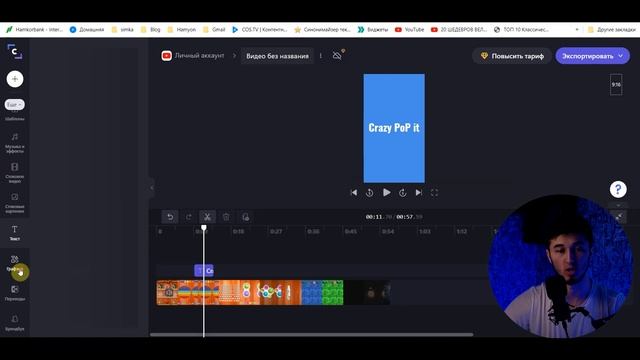
Task: Select the orange video clip on the timeline
Action: [x=229, y=292]
